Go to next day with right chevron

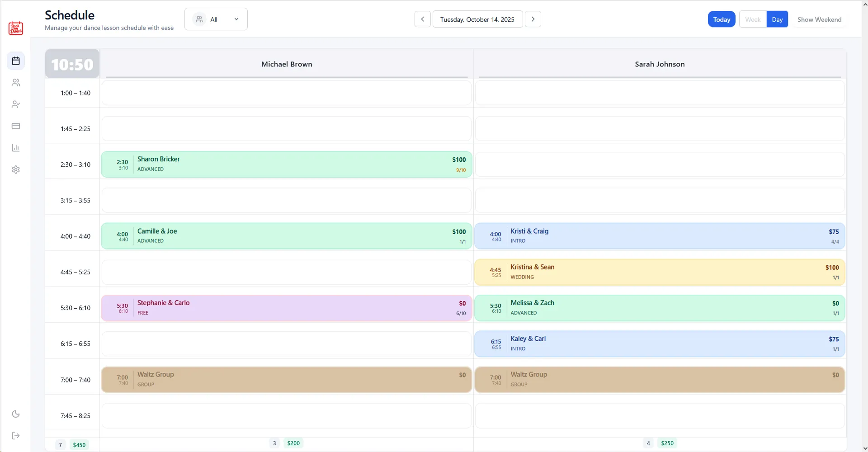pyautogui.click(x=533, y=19)
